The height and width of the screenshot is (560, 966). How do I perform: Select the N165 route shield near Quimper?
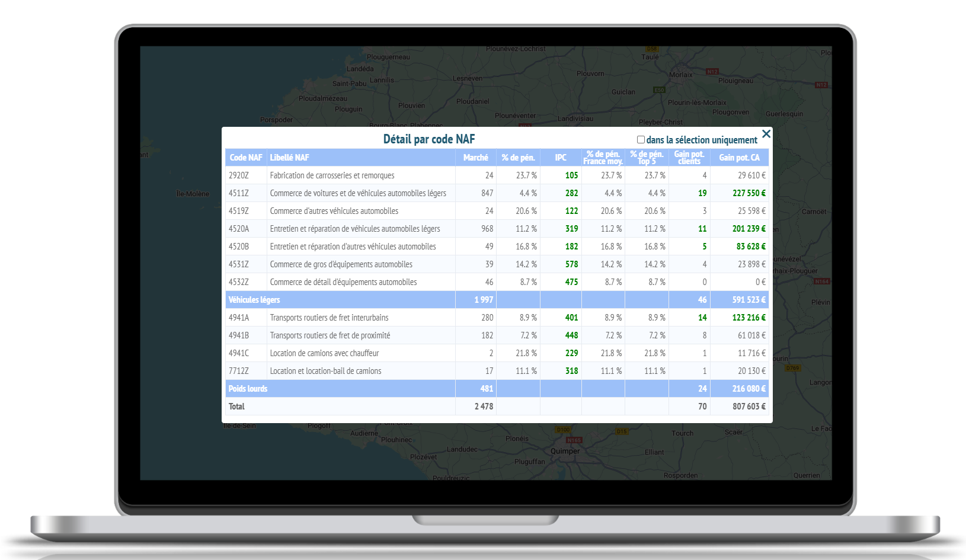(x=573, y=440)
